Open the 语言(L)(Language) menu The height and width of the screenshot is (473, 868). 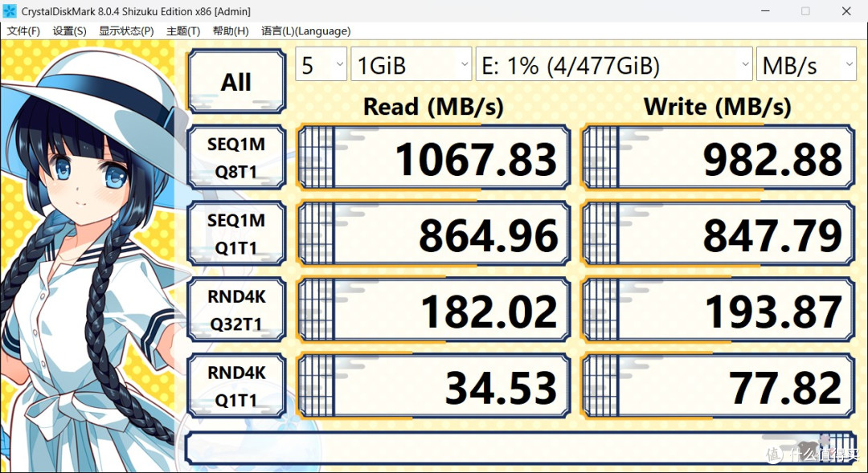tap(305, 31)
